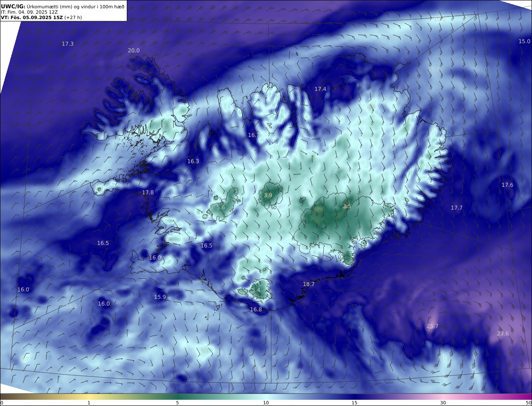Click the colorbar tick label 15
Image resolution: width=532 pixels, height=406 pixels.
[355, 402]
